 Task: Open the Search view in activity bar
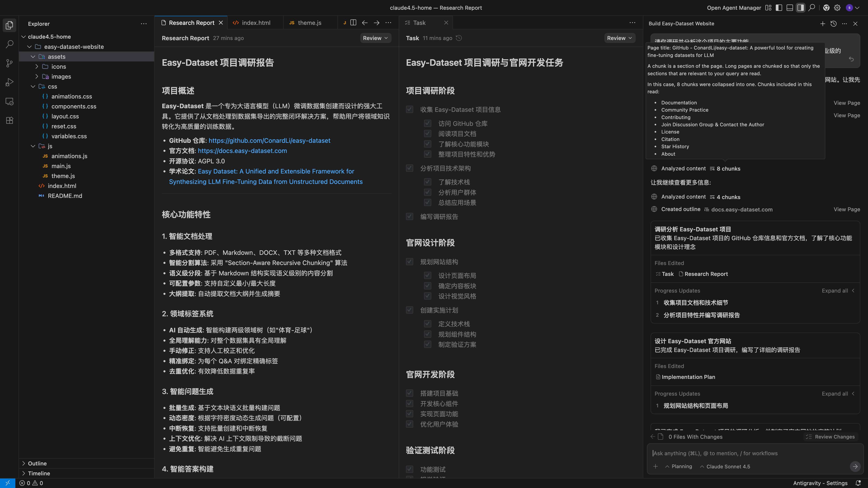(x=9, y=44)
